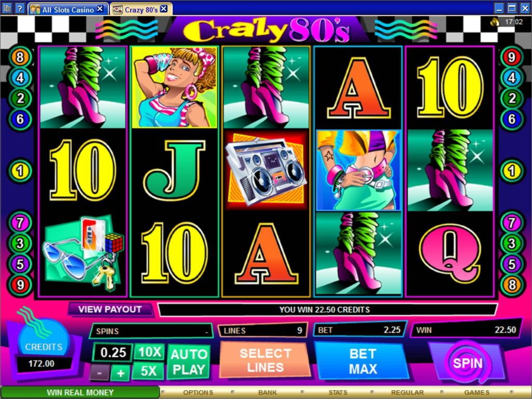Screen dimensions: 532x399
Task: Decrease coin size with minus button
Action: pyautogui.click(x=100, y=373)
